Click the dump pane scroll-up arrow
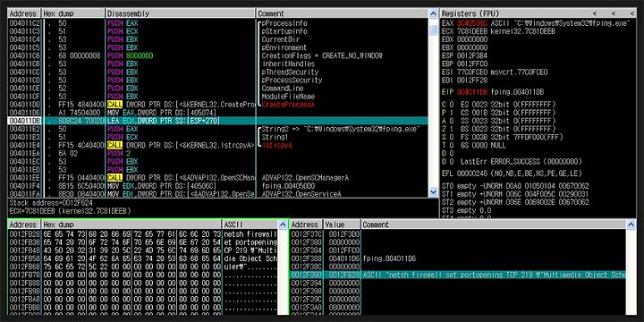The height and width of the screenshot is (322, 644). pyautogui.click(x=283, y=225)
